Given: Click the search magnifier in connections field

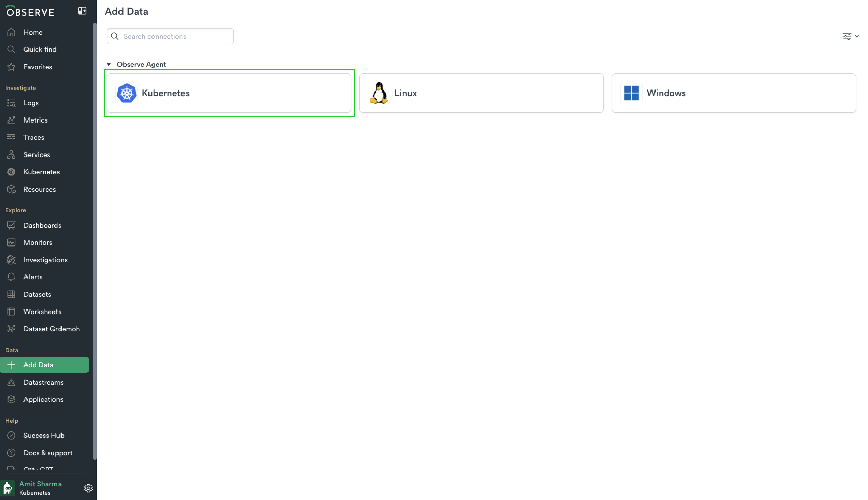Looking at the screenshot, I should pos(115,36).
